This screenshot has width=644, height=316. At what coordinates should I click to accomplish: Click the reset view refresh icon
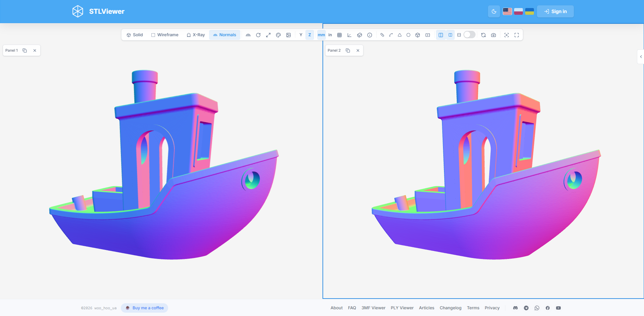484,35
